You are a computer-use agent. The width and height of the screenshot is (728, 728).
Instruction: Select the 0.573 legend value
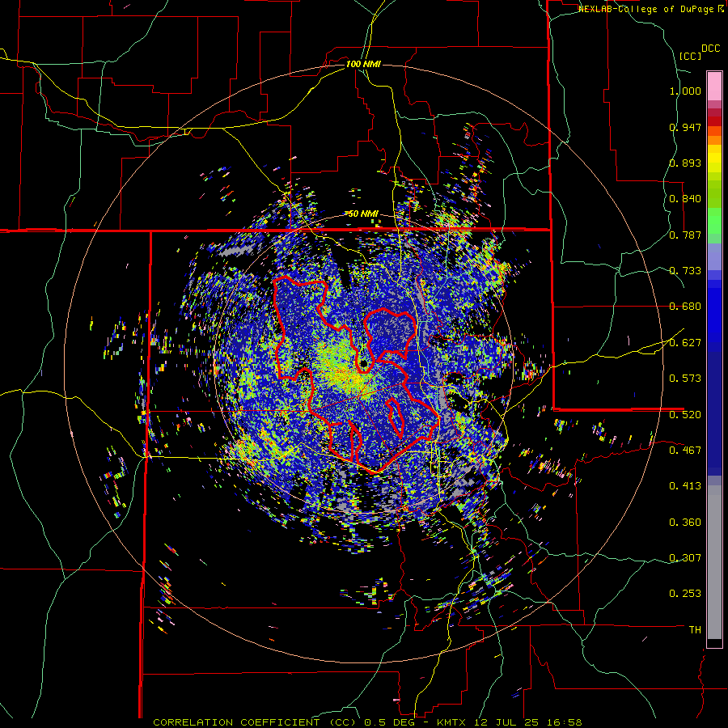coord(685,379)
